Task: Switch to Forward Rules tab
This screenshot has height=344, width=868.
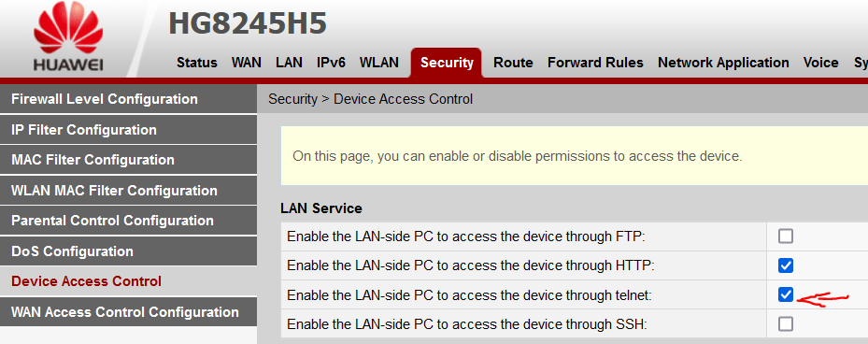Action: (x=596, y=63)
